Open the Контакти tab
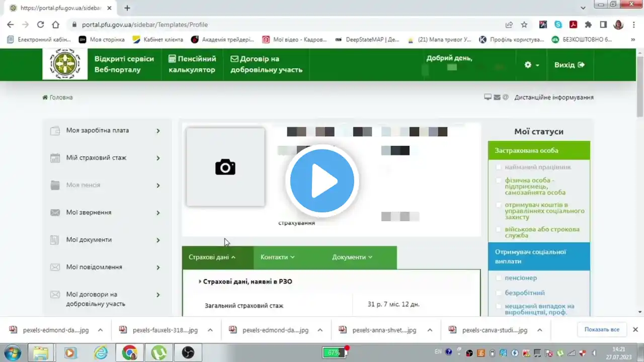The image size is (644, 362). 277,257
